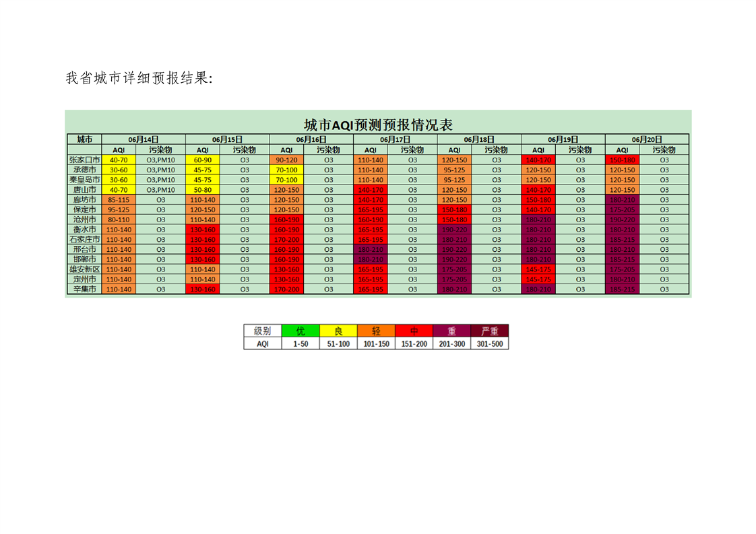Select the 06月14日 date column header

click(x=143, y=139)
